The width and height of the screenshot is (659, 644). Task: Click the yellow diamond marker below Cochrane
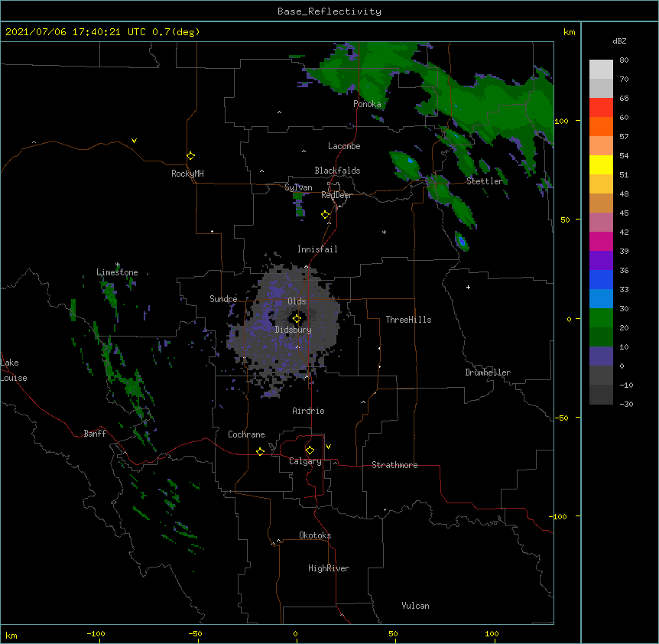(x=260, y=451)
